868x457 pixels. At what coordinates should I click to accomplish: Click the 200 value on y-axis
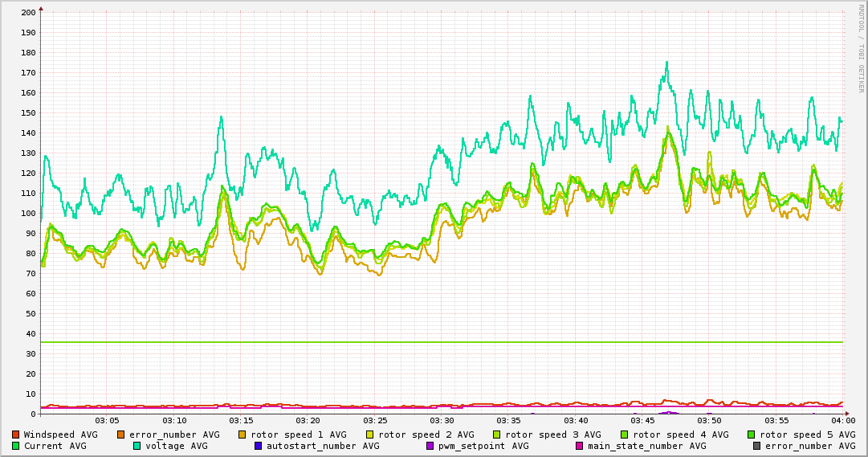coord(28,12)
